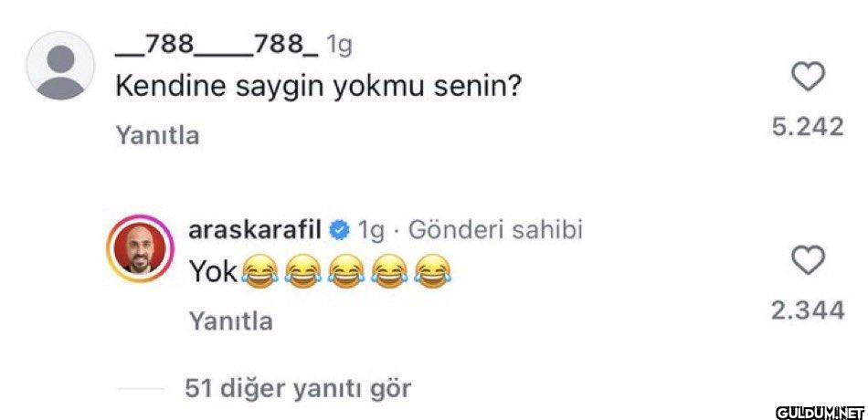View the 5.242 likes count
The width and height of the screenshot is (868, 420).
point(809,127)
